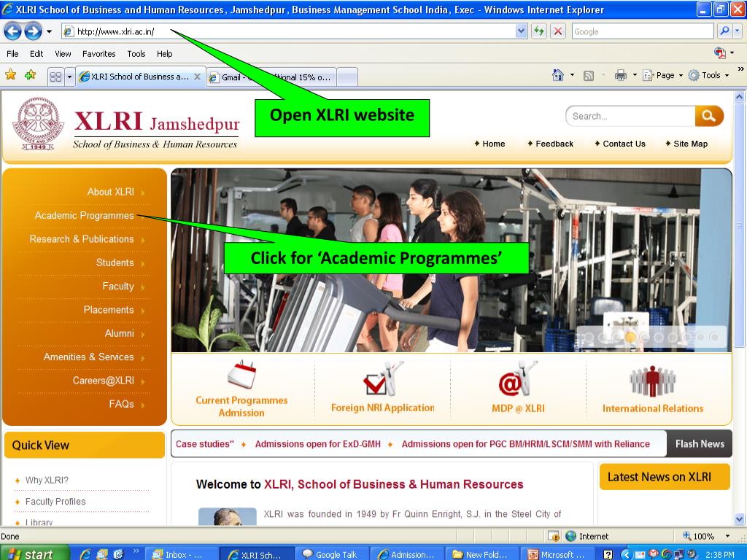
Task: Open the Faculty sidebar item
Action: coord(118,286)
